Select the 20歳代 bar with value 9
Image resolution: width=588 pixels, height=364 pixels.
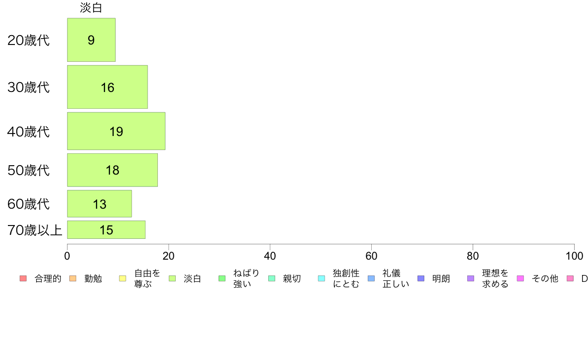[x=92, y=40]
